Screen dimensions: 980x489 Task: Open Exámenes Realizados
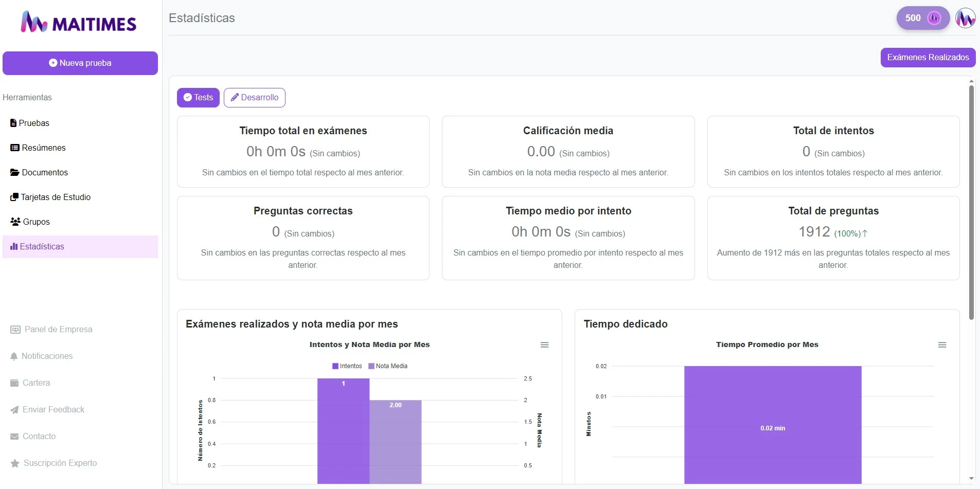[x=928, y=58]
